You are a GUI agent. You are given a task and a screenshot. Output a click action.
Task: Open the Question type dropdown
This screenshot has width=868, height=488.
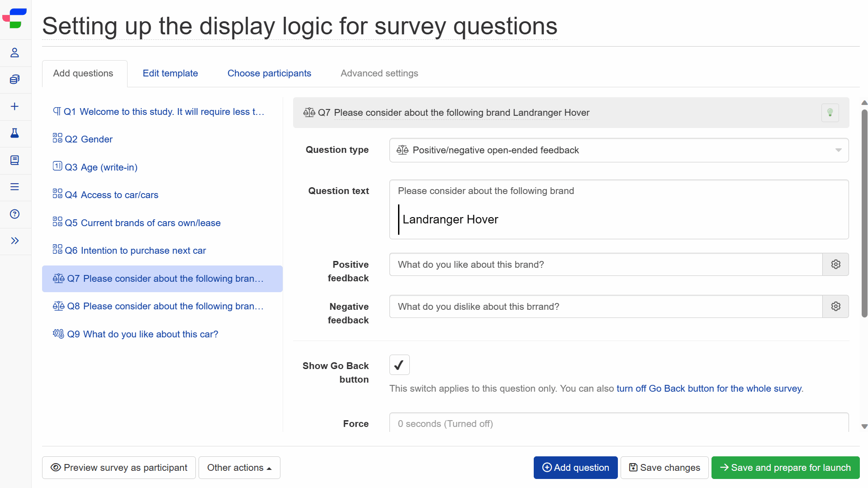click(x=619, y=150)
